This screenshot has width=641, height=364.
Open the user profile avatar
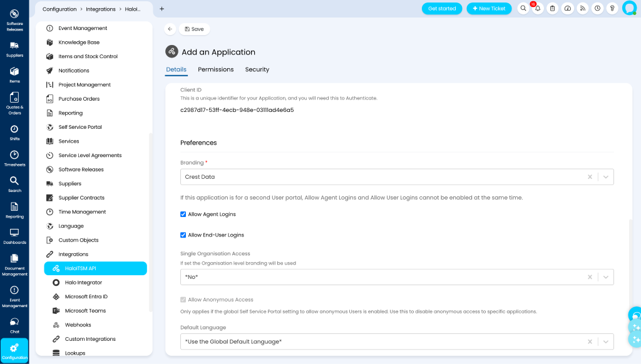point(630,8)
